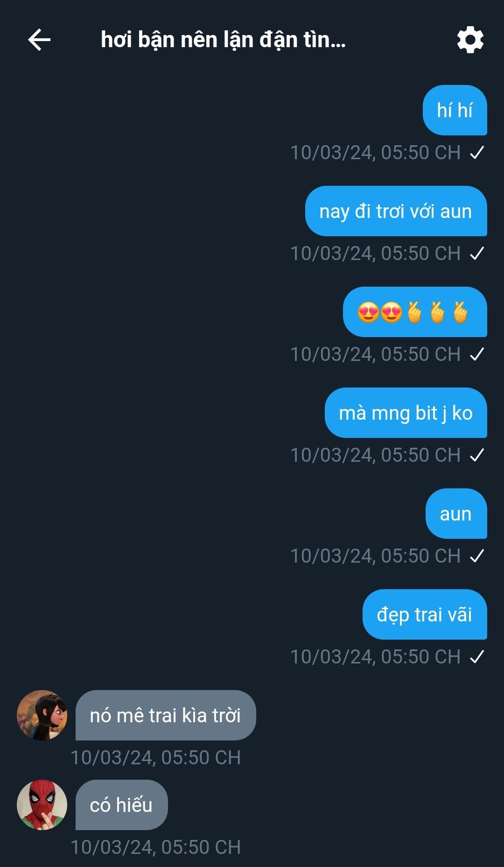Tap the heart-eyes emoji message bubble
Image resolution: width=504 pixels, height=867 pixels.
(x=415, y=312)
